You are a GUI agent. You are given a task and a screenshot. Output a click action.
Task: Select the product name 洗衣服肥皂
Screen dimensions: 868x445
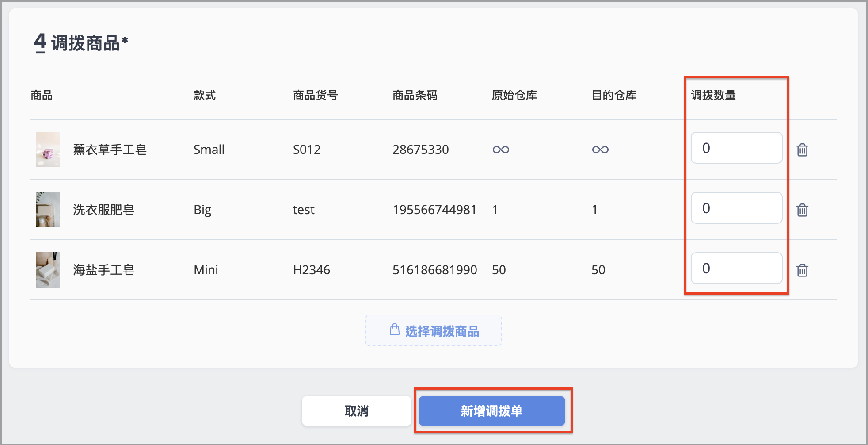pyautogui.click(x=104, y=210)
